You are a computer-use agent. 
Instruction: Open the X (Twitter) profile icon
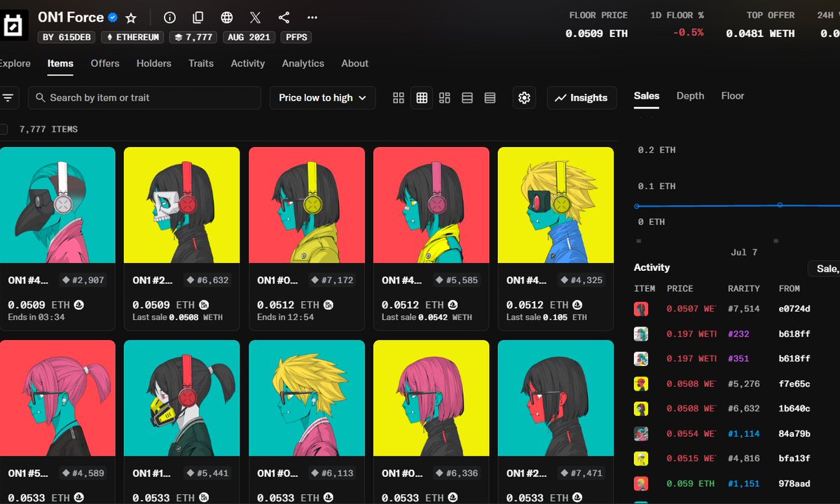(x=256, y=17)
